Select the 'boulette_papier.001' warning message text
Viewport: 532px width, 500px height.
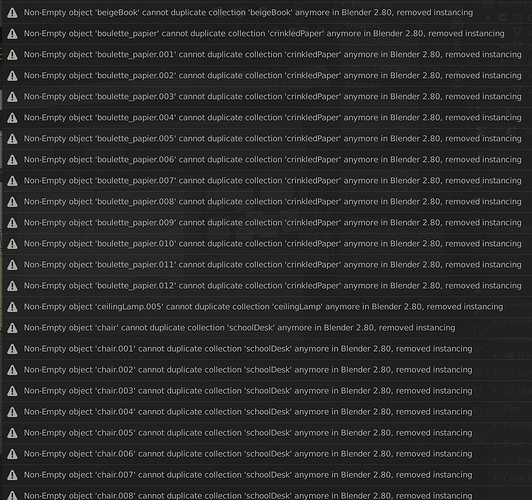(272, 55)
